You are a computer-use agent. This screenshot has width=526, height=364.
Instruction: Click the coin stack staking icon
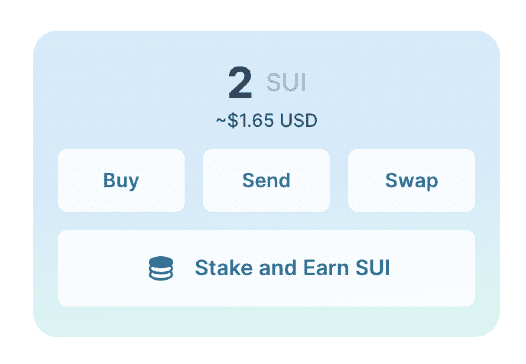point(161,268)
